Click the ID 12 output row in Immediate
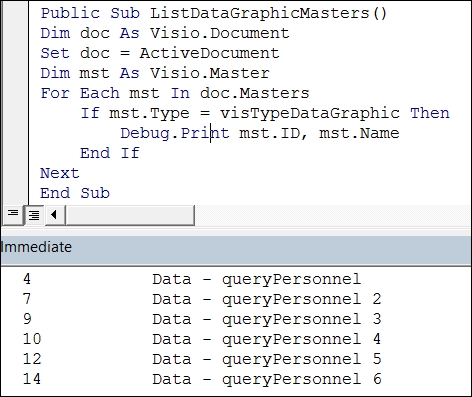Screen dimensions: 472x397 [x=202, y=359]
